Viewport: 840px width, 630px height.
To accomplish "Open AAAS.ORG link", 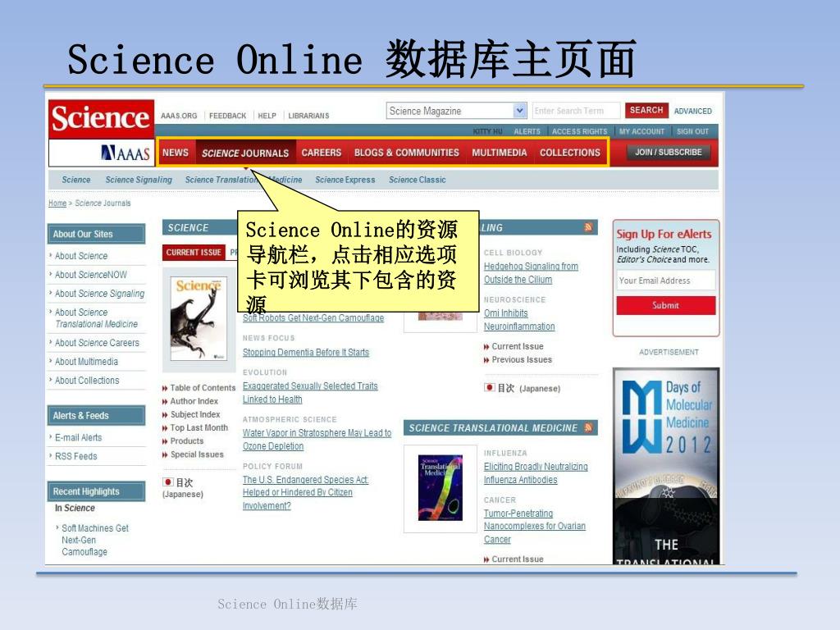I will click(x=179, y=116).
